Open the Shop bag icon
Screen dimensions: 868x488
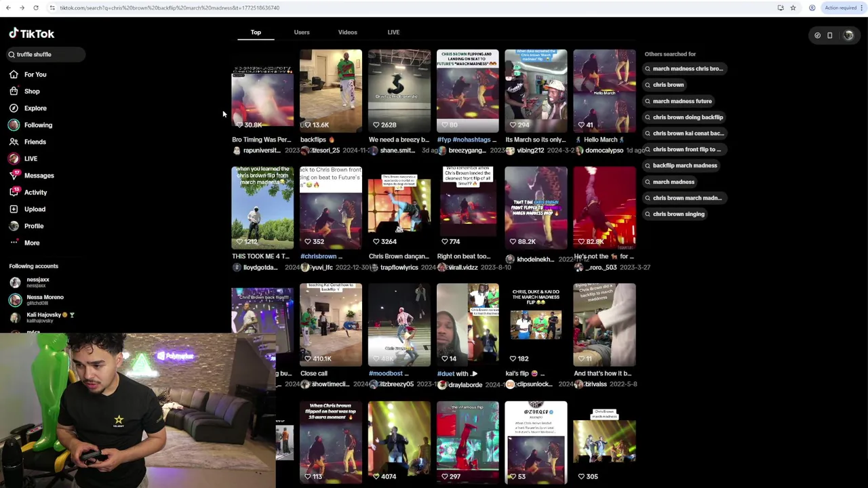pos(14,91)
